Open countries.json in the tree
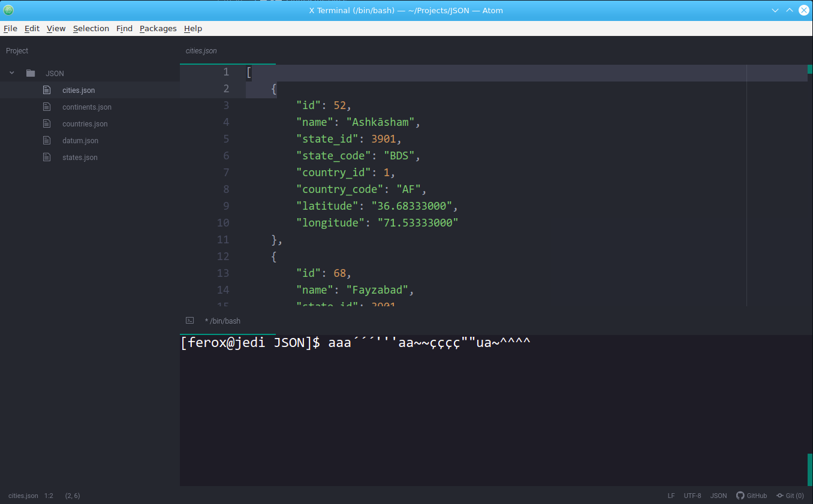This screenshot has width=813, height=504. 85,123
